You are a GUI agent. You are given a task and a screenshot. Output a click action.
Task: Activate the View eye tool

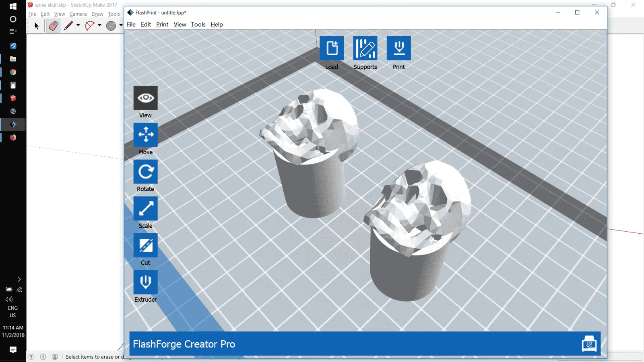(x=146, y=98)
